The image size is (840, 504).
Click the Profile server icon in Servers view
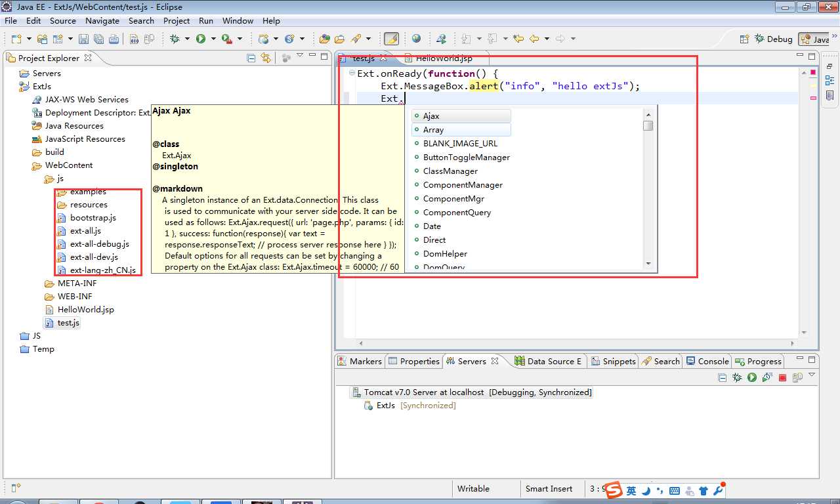(x=767, y=377)
